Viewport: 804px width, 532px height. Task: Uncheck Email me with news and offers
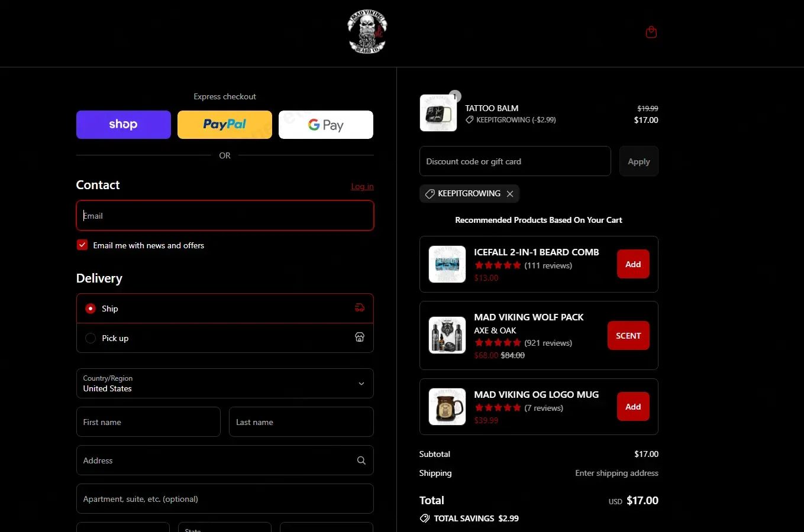[82, 245]
